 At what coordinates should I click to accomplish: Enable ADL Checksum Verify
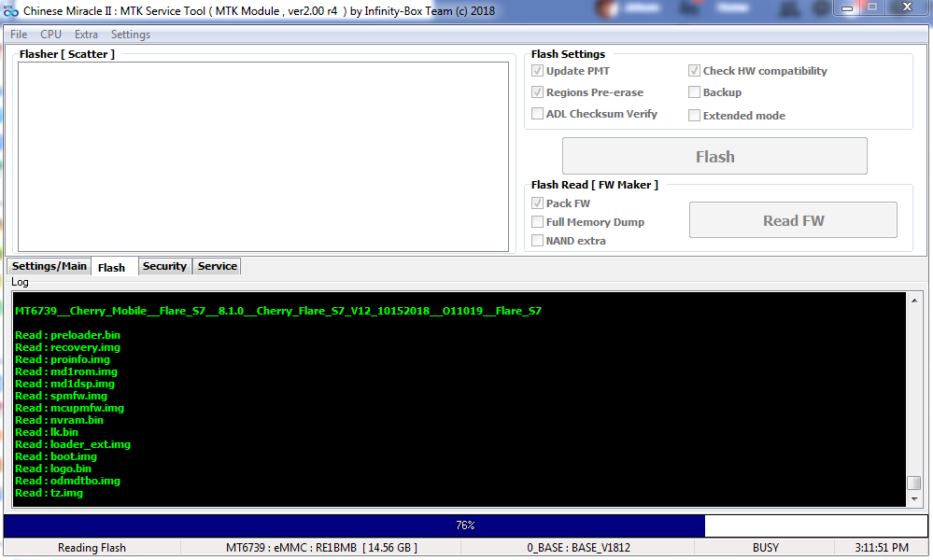pos(537,114)
